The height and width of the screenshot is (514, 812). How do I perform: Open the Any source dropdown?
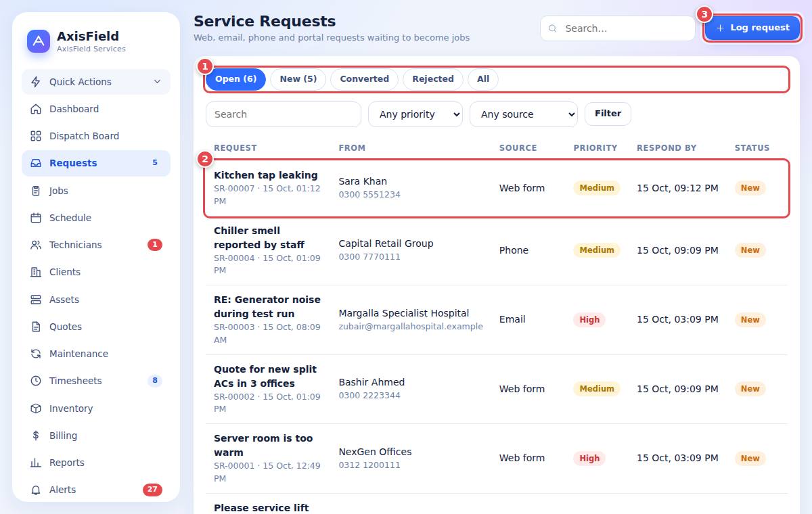tap(524, 114)
